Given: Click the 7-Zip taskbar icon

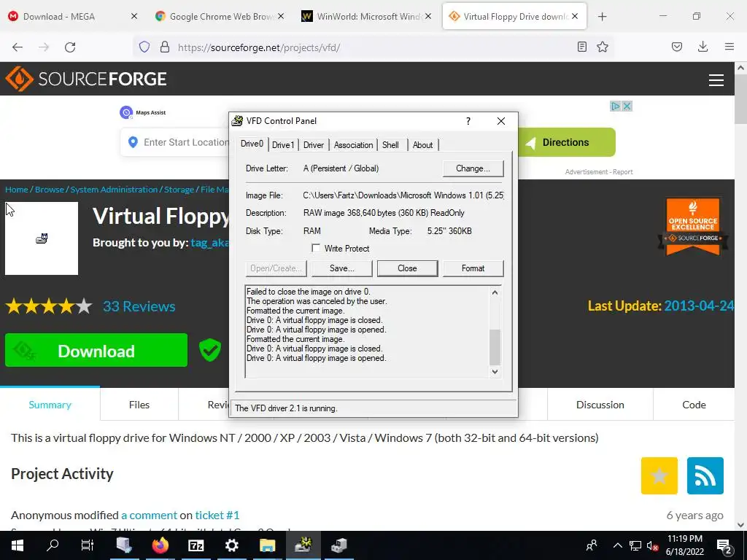Looking at the screenshot, I should click(x=196, y=545).
